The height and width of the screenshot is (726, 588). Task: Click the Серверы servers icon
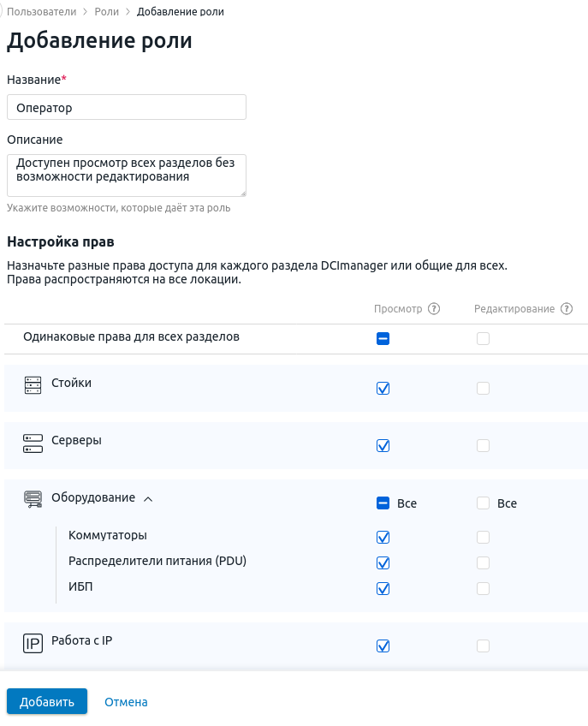33,443
